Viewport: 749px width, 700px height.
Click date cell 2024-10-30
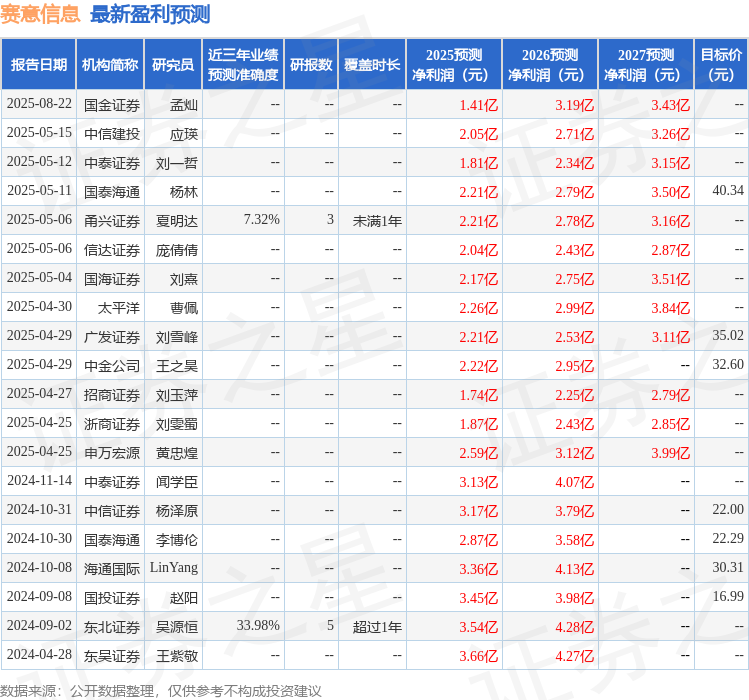pos(39,538)
